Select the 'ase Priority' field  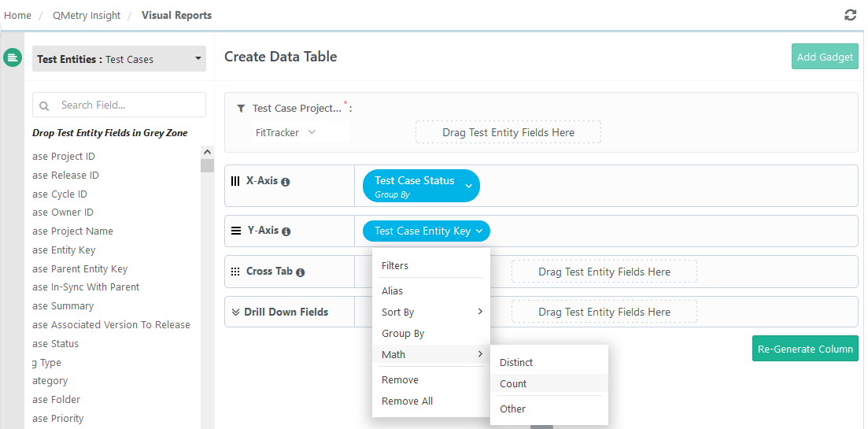[x=57, y=419]
